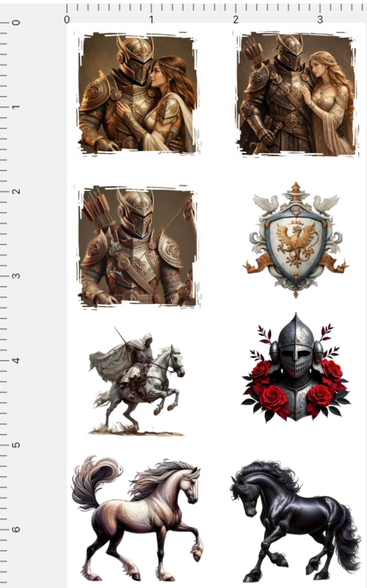Click the number 4 on left ruler
Screen dimensions: 367x588
(x=16, y=361)
